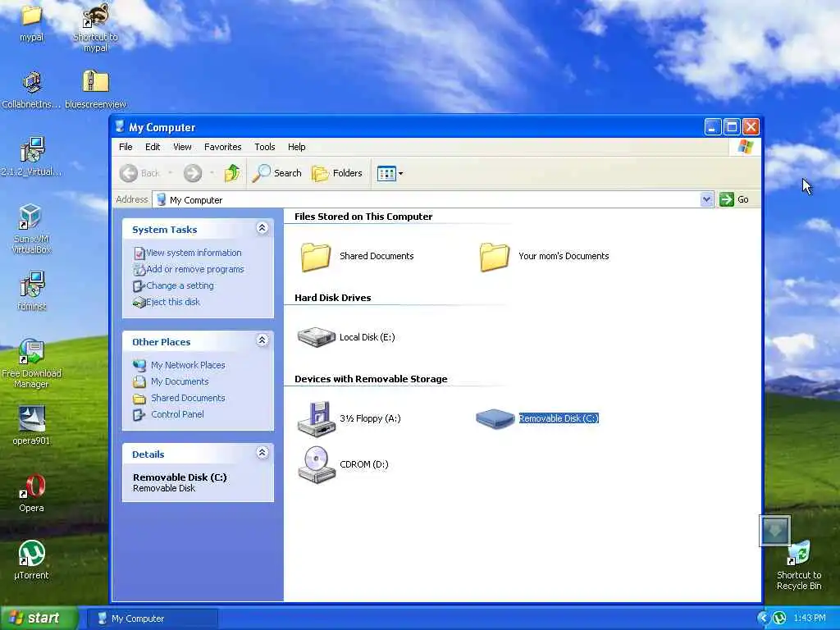The height and width of the screenshot is (630, 840).
Task: Select the 3½ Floppy (A:) drive icon
Action: pos(316,418)
